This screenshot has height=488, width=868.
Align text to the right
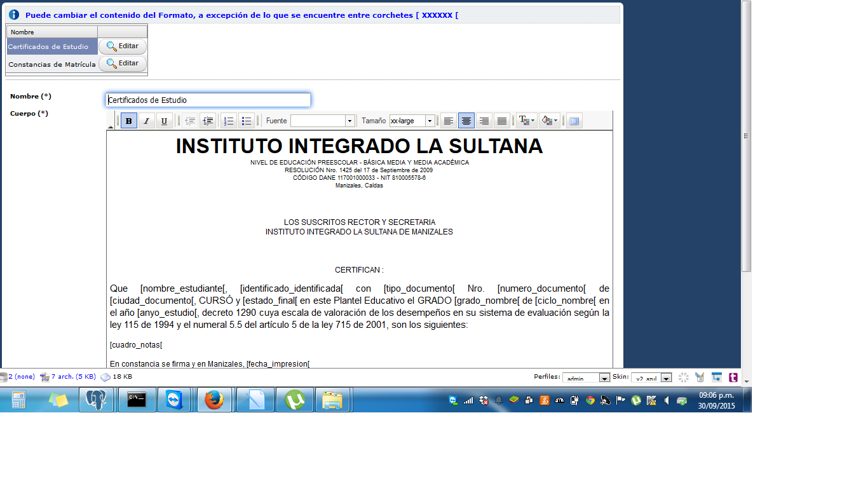[484, 121]
